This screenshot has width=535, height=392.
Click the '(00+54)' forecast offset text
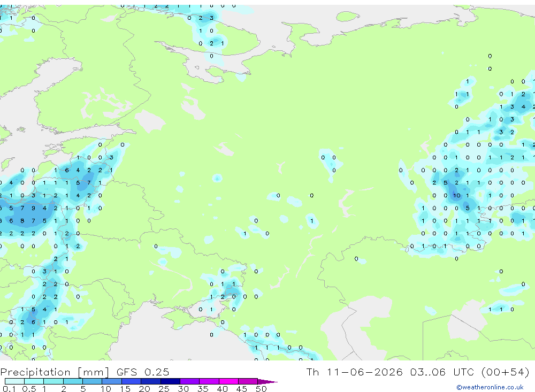pos(506,372)
